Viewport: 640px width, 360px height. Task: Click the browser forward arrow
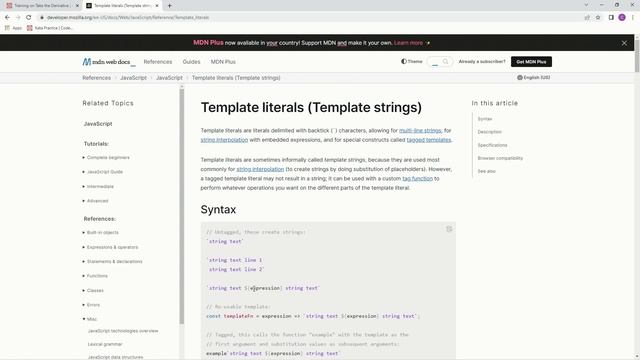pyautogui.click(x=18, y=18)
